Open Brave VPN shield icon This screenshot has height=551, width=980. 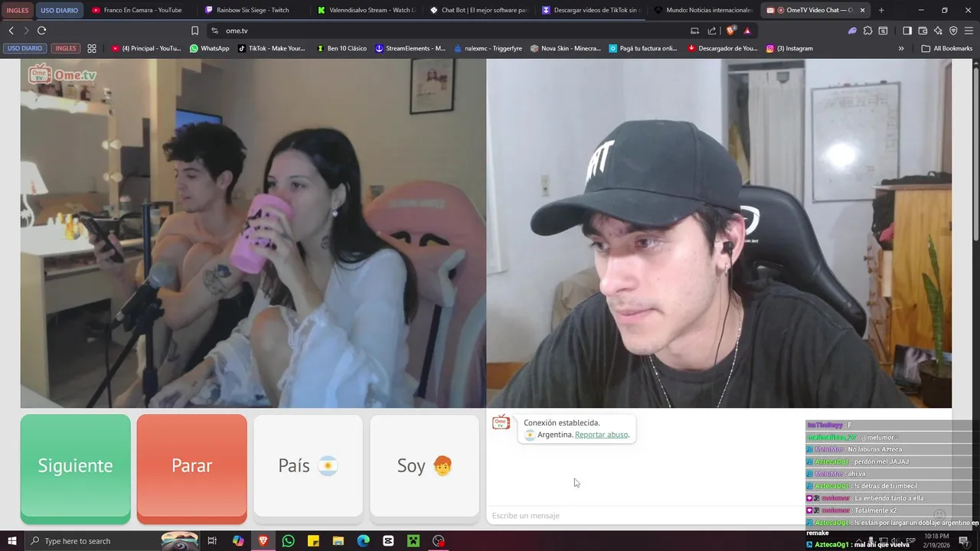click(953, 31)
